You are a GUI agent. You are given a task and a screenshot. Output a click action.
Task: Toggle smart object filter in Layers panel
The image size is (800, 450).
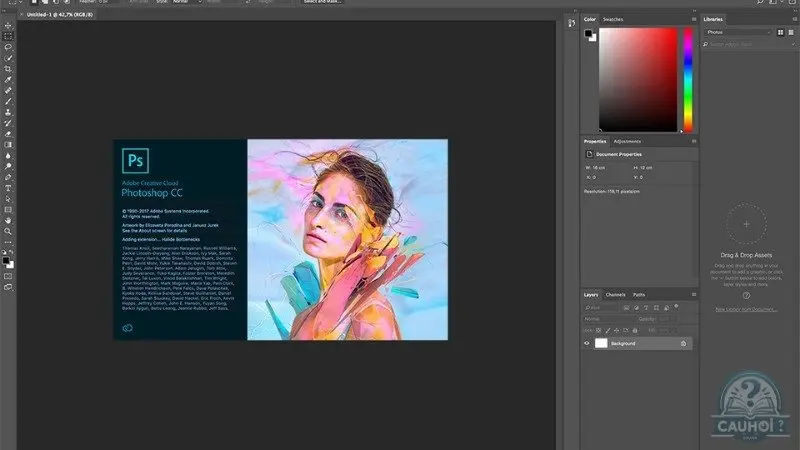click(666, 308)
